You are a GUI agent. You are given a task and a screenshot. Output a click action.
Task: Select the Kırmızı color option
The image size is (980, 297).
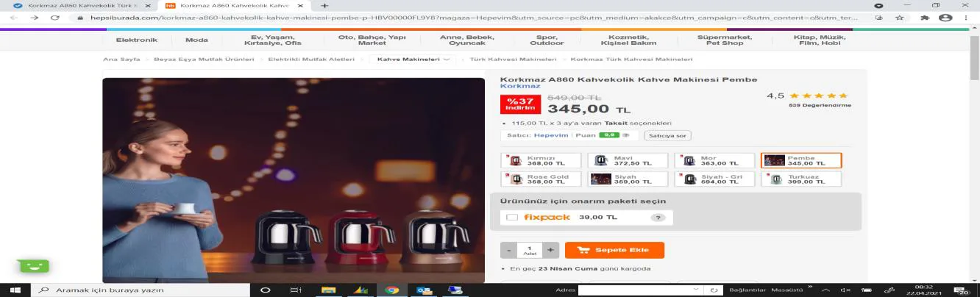[541, 160]
